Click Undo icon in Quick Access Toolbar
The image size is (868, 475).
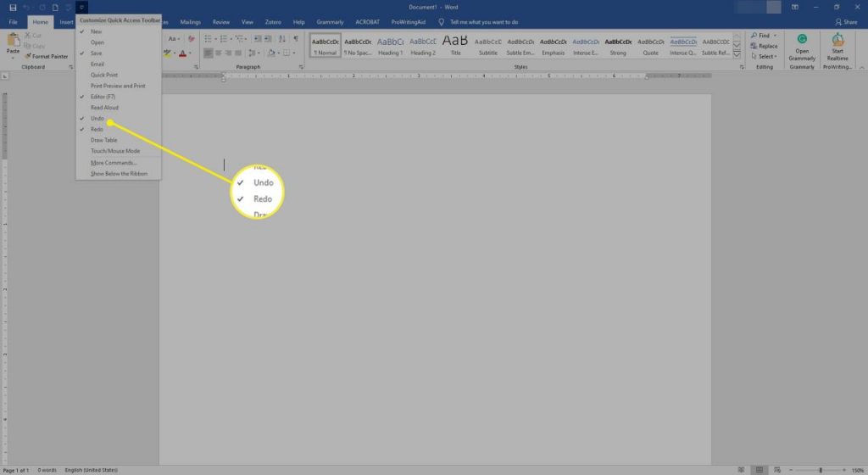click(26, 7)
